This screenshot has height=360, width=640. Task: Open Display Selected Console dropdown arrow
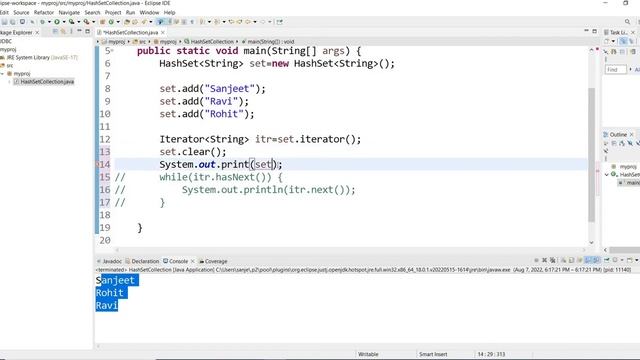pos(622,260)
